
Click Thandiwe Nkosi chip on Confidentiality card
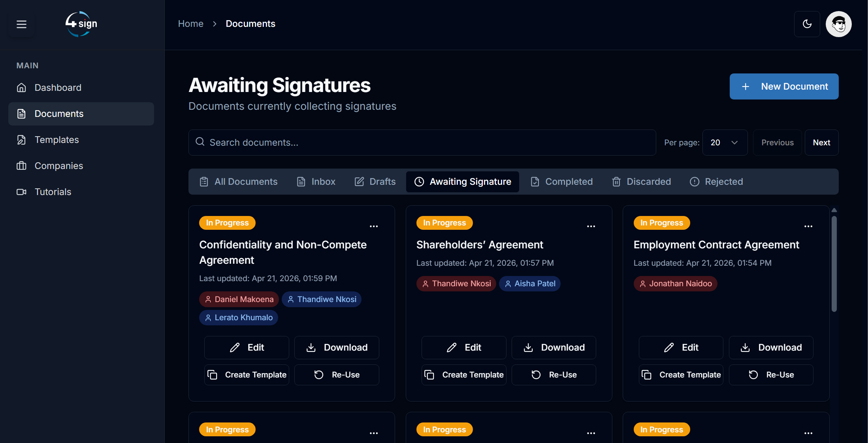coord(322,299)
